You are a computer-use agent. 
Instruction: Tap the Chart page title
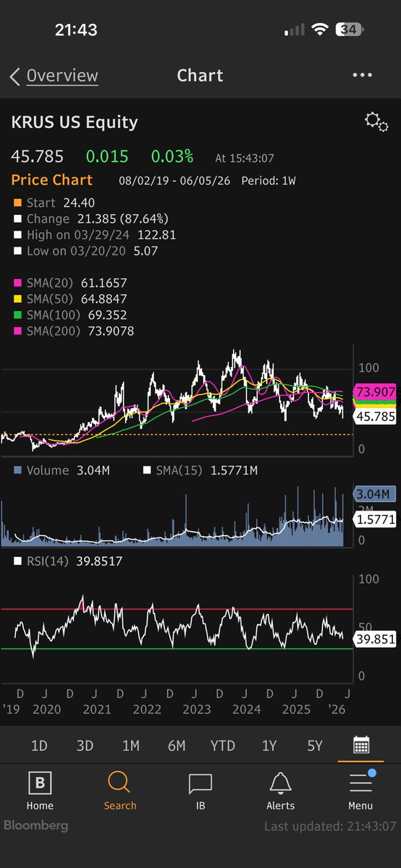(x=200, y=76)
